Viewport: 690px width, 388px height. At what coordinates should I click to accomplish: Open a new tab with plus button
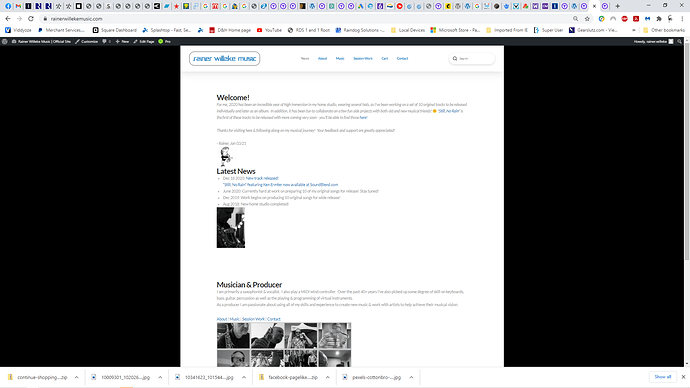(x=617, y=6)
